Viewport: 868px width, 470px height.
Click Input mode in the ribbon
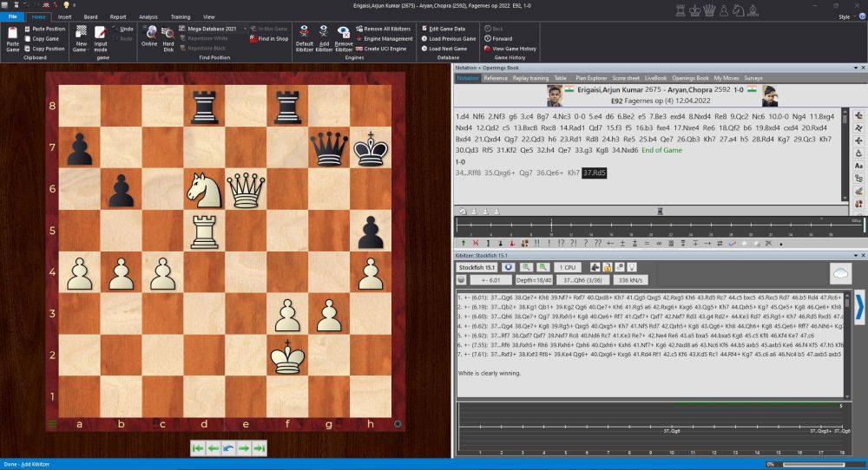tap(101, 34)
